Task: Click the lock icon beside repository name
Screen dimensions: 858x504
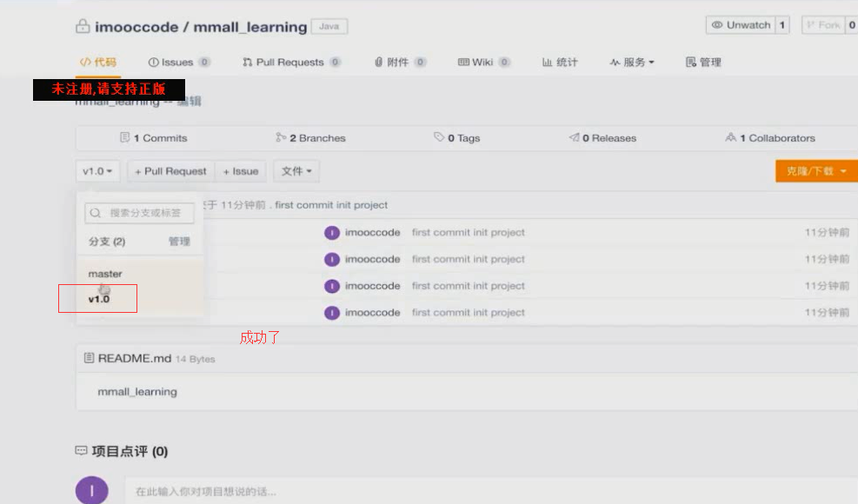Action: point(83,26)
